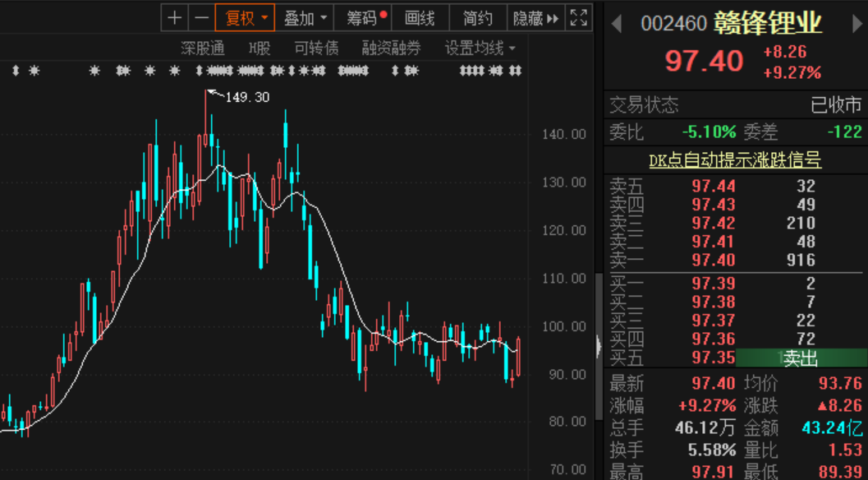The image size is (868, 480).
Task: Click DK点自动提示涨跌信号 link
Action: [735, 161]
